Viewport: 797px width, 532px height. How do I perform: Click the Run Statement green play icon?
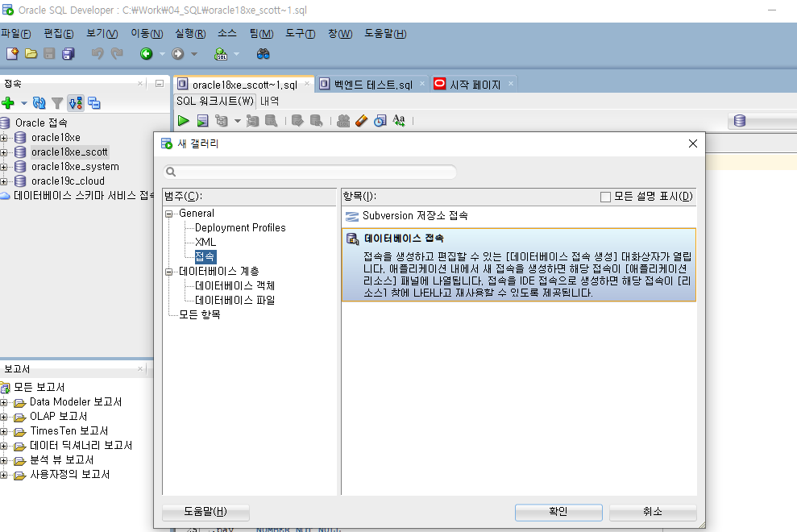pyautogui.click(x=184, y=121)
